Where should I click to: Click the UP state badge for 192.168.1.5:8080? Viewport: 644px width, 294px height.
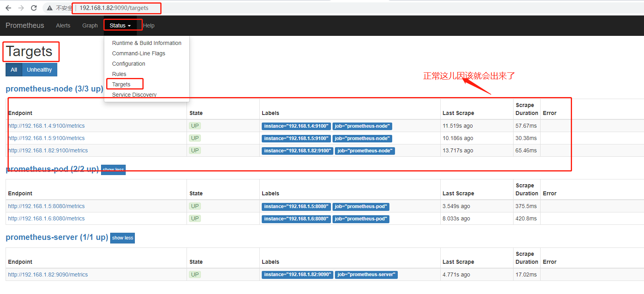coord(195,206)
